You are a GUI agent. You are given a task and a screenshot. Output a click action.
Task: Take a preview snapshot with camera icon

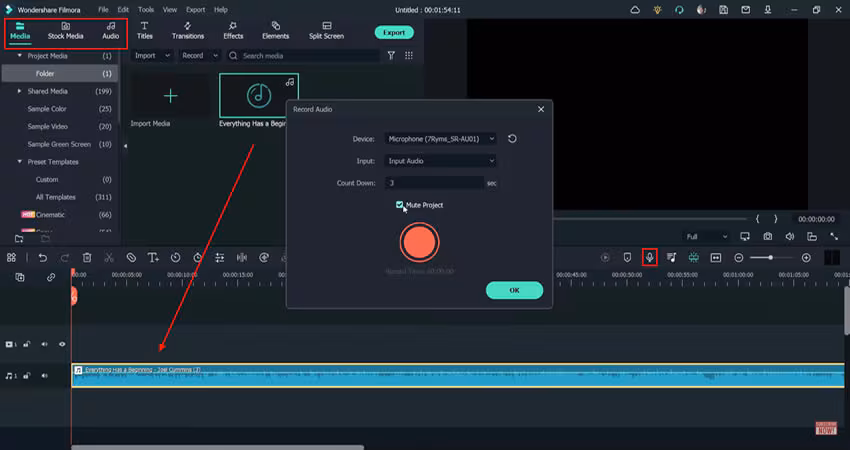[768, 236]
